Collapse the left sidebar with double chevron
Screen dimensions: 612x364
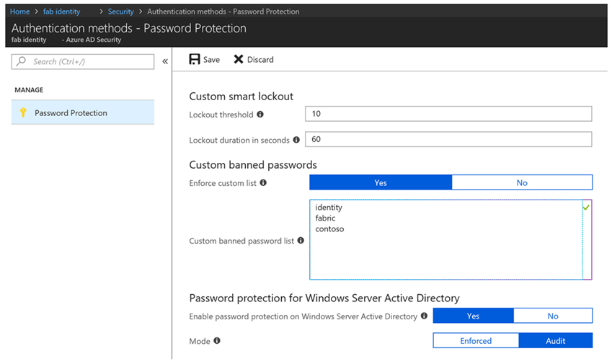coord(165,62)
